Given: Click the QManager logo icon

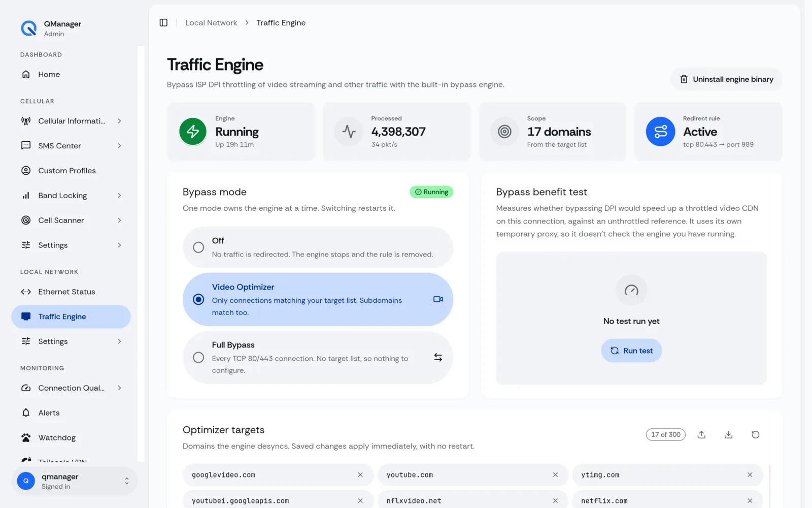Looking at the screenshot, I should pyautogui.click(x=29, y=28).
